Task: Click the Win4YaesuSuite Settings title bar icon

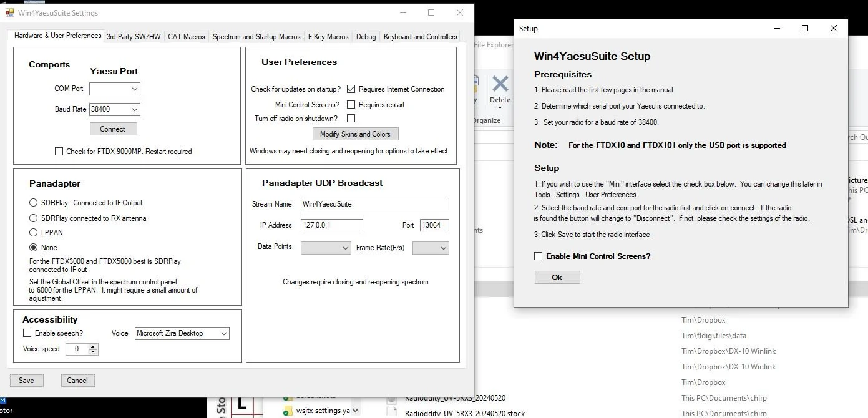Action: click(10, 12)
